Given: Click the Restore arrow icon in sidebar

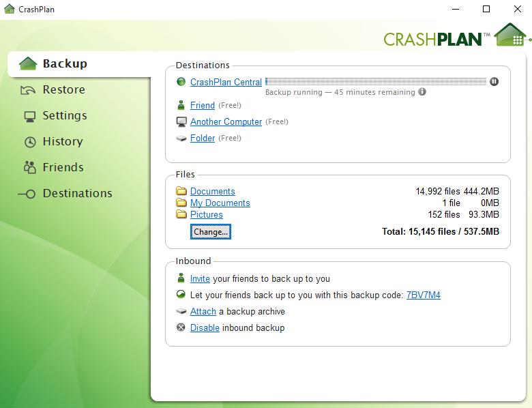Looking at the screenshot, I should (28, 90).
